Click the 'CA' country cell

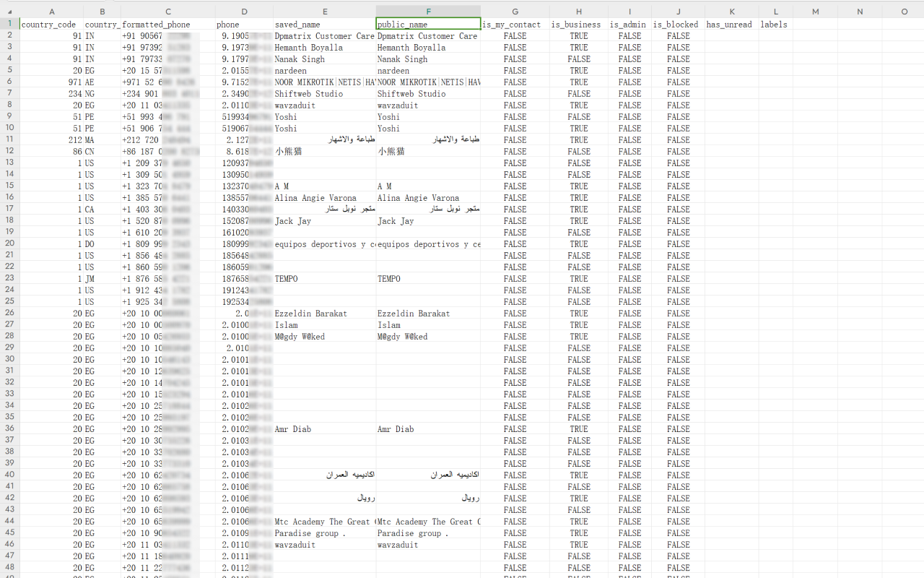click(x=102, y=210)
